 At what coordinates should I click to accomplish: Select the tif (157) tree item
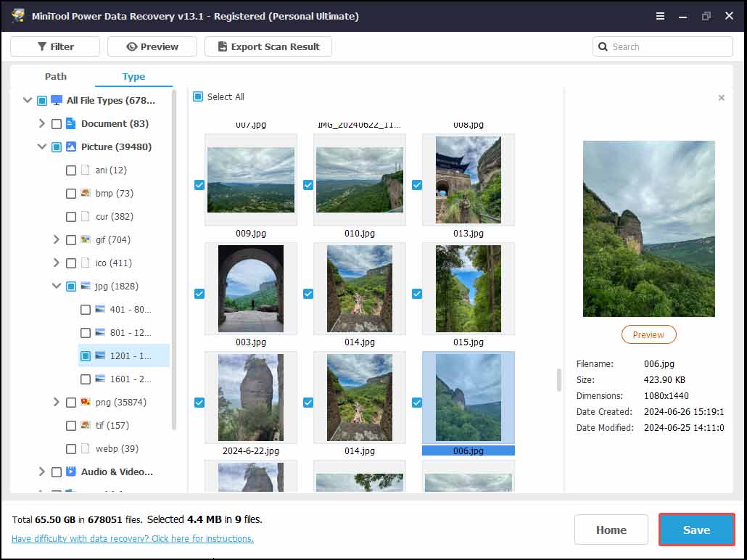coord(112,425)
